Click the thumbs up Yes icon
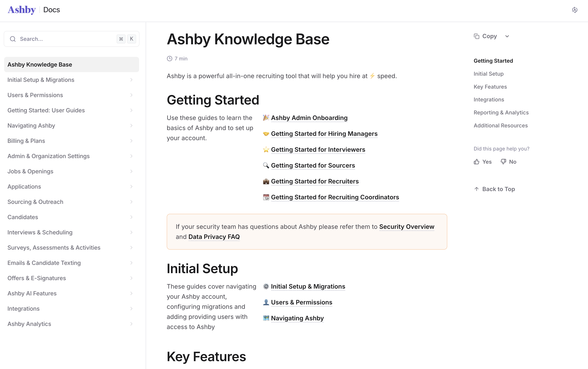 (476, 162)
